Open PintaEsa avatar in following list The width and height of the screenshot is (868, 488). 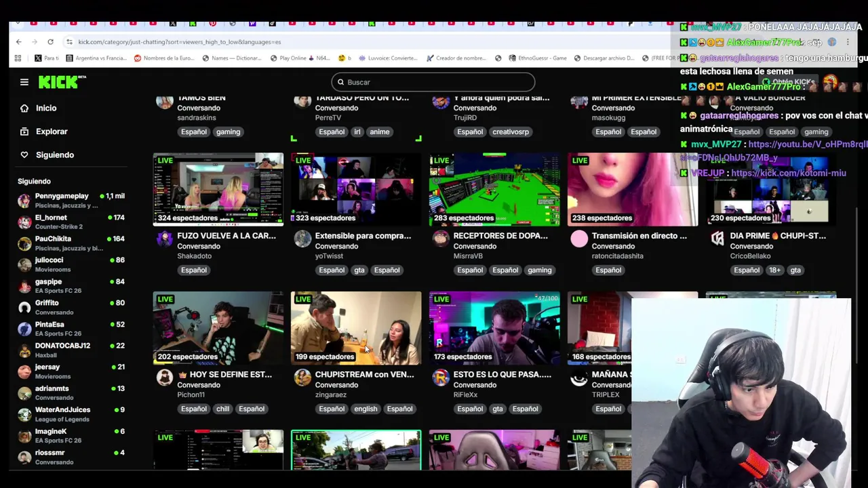point(24,329)
